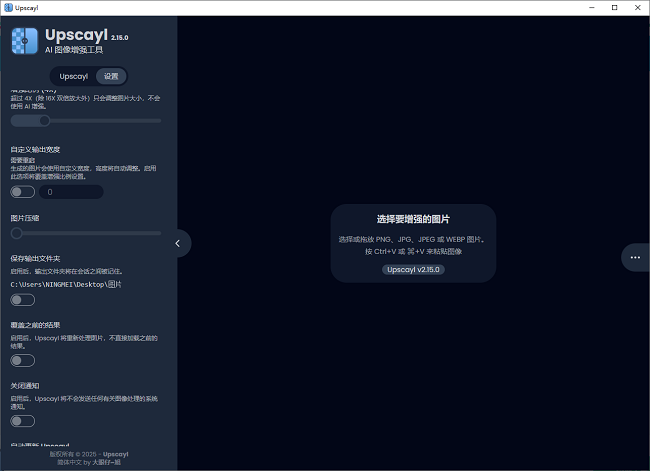The image size is (650, 471).
Task: Click the 保存输出文件夹 label
Action: click(x=35, y=259)
